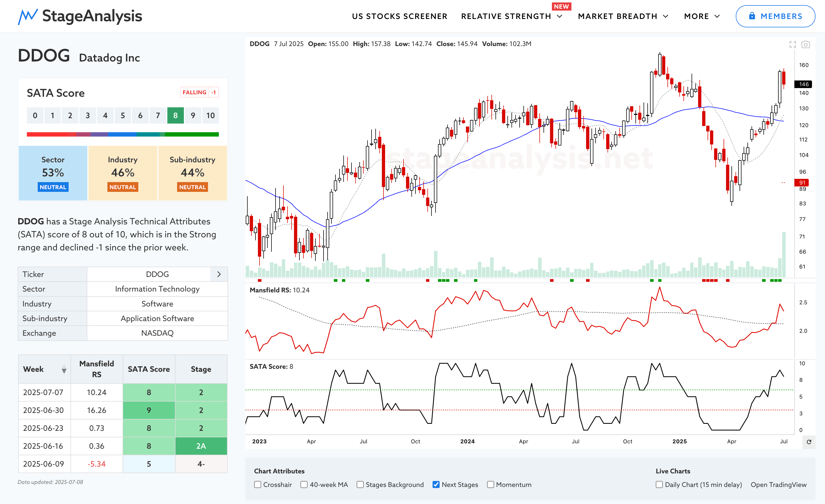Image resolution: width=825 pixels, height=504 pixels.
Task: Click the stage 2A cell
Action: 201,446
